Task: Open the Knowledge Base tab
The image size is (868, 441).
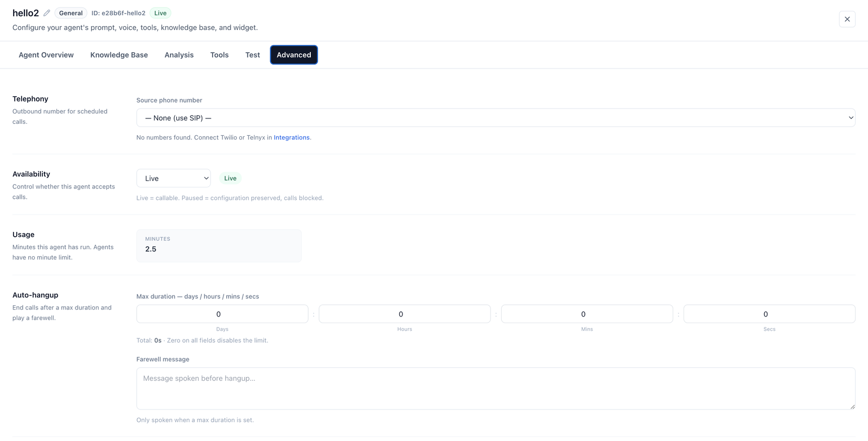Action: [x=119, y=55]
